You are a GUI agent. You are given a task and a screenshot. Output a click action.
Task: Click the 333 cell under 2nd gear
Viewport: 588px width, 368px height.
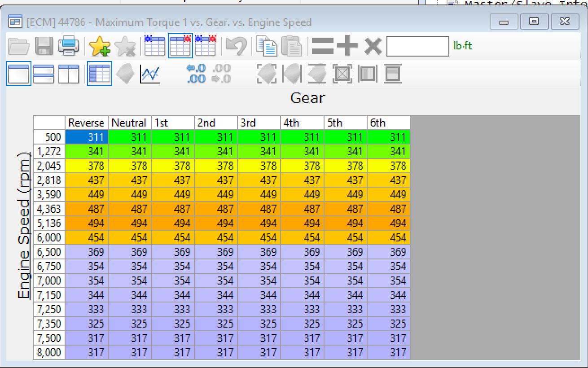216,309
